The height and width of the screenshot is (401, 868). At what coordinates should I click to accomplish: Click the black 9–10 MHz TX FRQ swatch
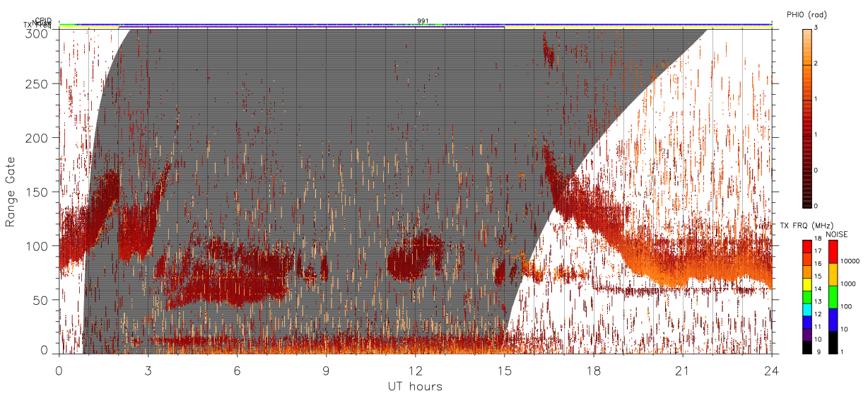point(807,347)
